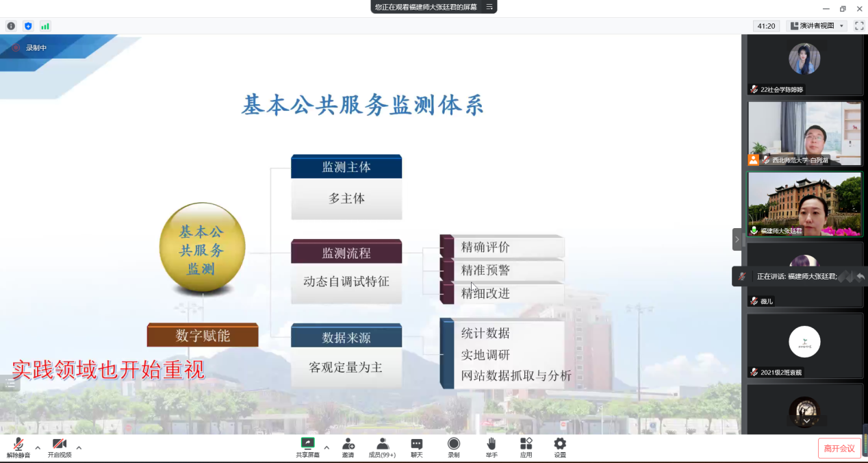Viewport: 868px width, 463px height.
Task: Turn on the camera (开启视频)
Action: (x=60, y=445)
